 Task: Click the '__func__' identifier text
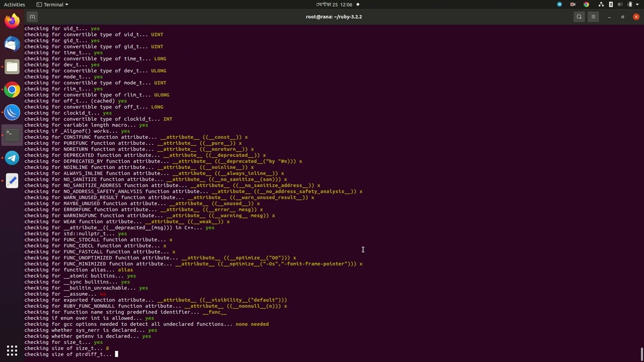[x=214, y=312]
